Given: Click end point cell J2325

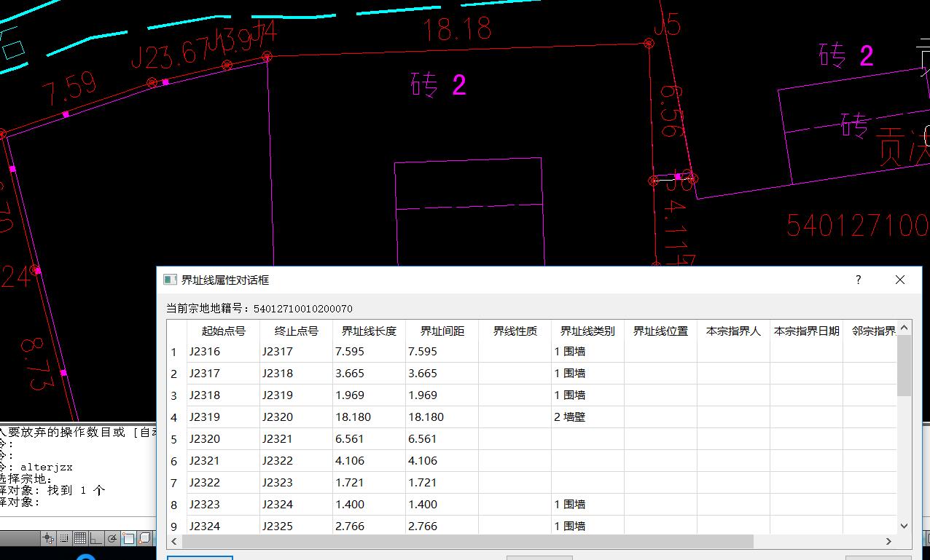Looking at the screenshot, I should coord(297,526).
